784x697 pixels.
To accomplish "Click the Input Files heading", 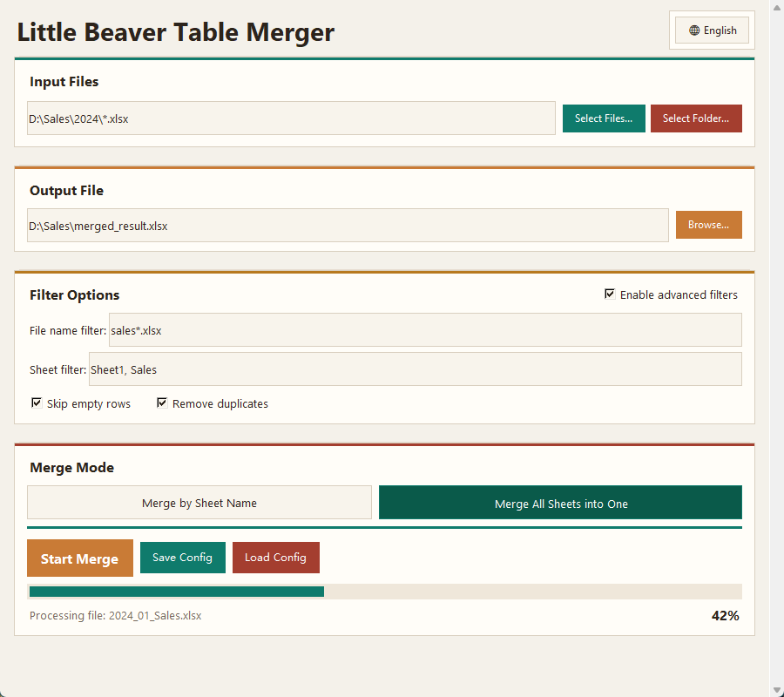I will point(64,82).
